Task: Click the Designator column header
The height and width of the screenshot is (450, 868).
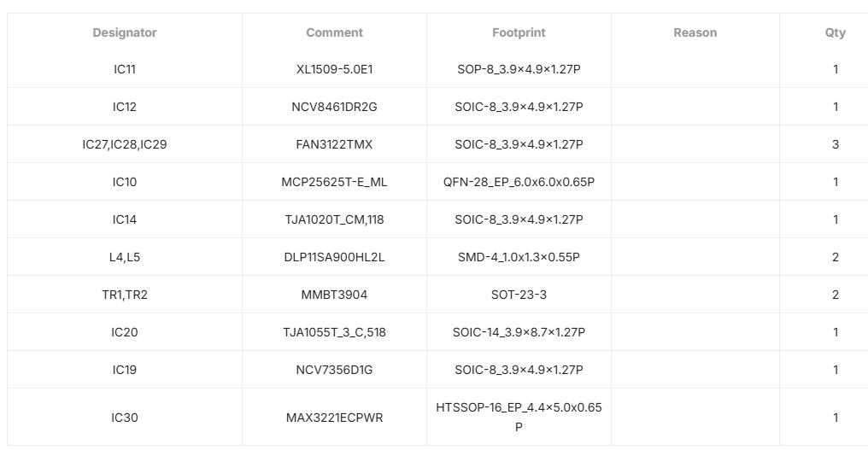Action: tap(125, 32)
